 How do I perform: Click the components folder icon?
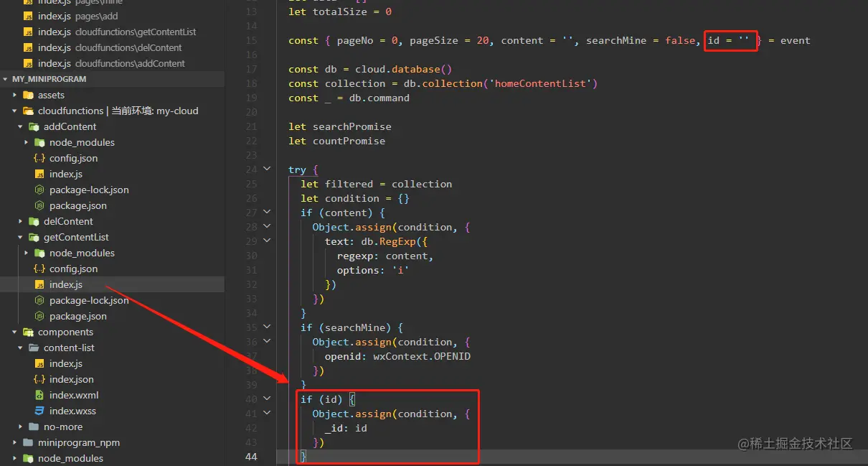click(28, 332)
